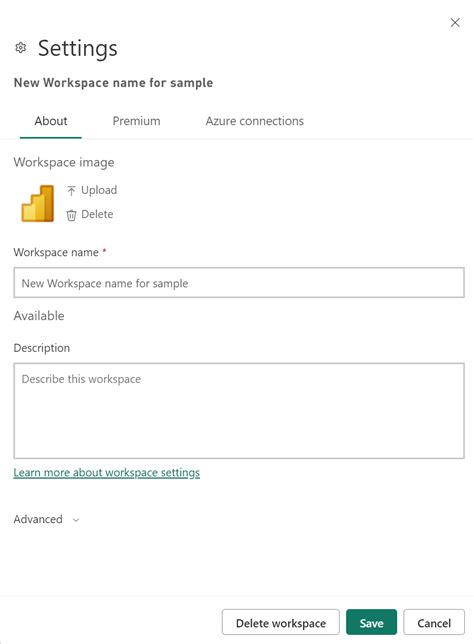The width and height of the screenshot is (474, 644).
Task: Click the Upload arrow icon
Action: [71, 191]
